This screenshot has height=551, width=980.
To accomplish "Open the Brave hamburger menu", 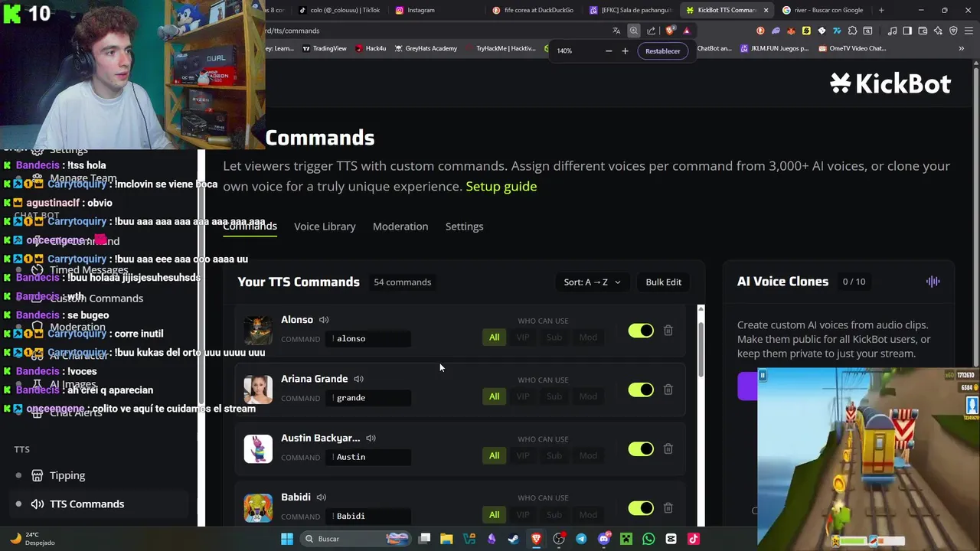I will coord(969,31).
